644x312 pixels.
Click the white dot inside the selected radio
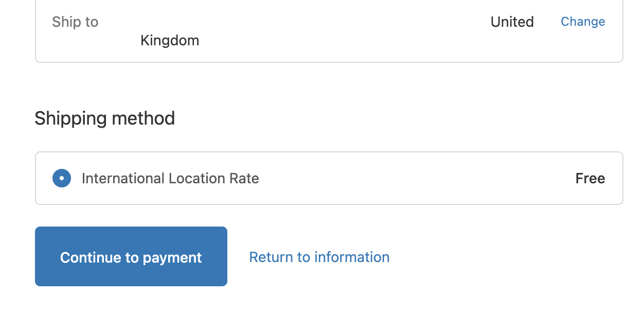coord(62,178)
